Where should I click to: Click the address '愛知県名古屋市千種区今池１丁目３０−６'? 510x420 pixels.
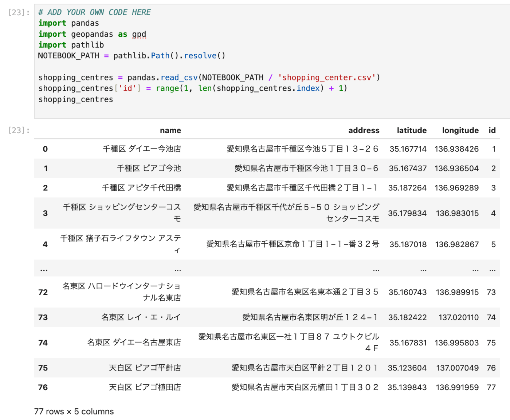pos(307,168)
